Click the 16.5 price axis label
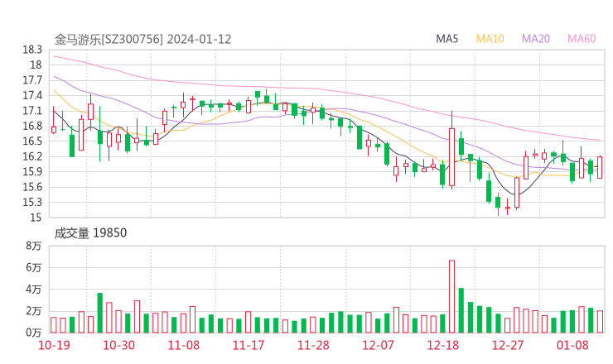Screen dimensions: 613x364 32,141
